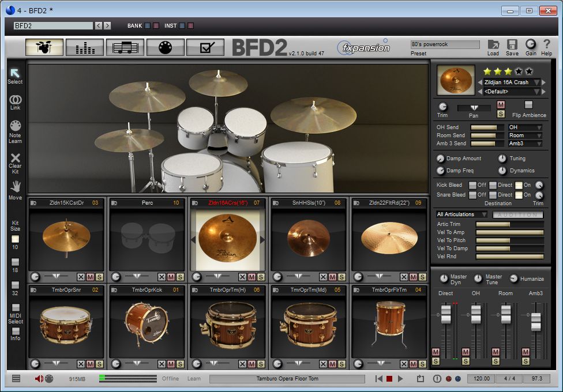
Task: Hit the panic exclamation icon
Action: [437, 379]
